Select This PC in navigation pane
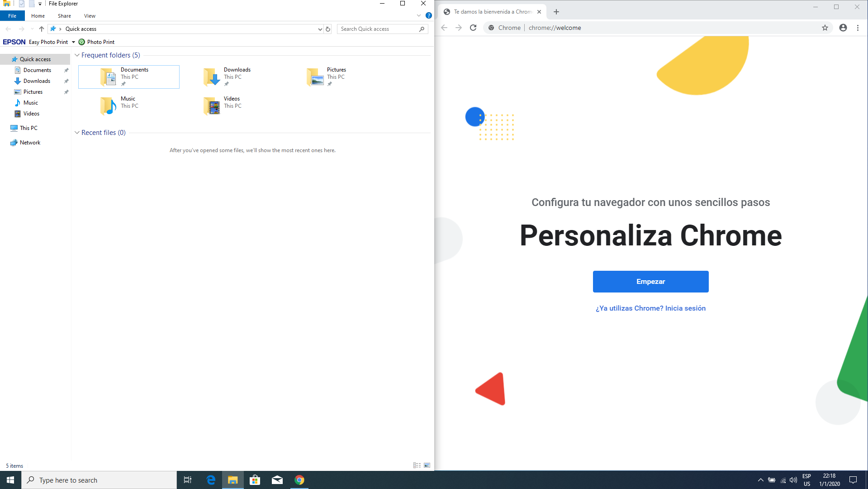This screenshot has width=868, height=489. point(28,128)
